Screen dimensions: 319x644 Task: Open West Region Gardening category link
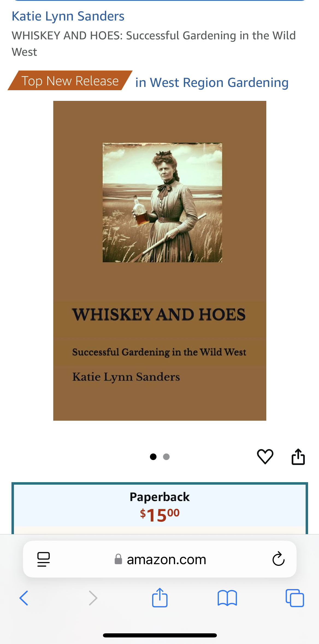[212, 83]
